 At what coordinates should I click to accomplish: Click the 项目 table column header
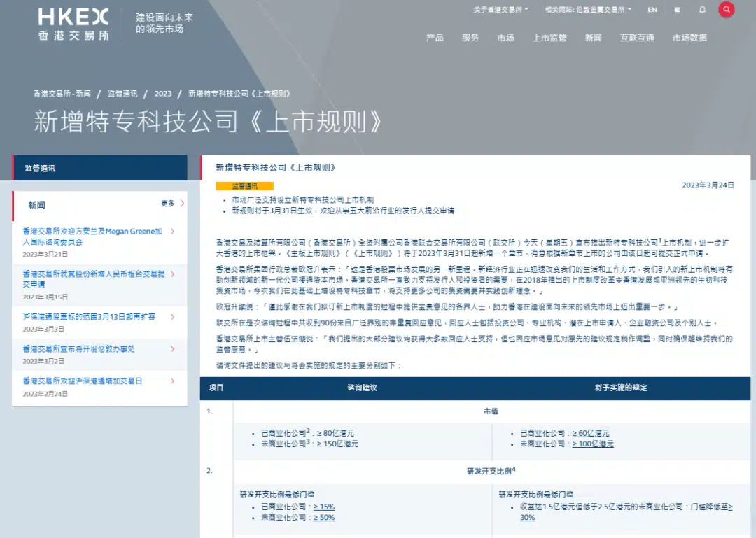(x=216, y=388)
